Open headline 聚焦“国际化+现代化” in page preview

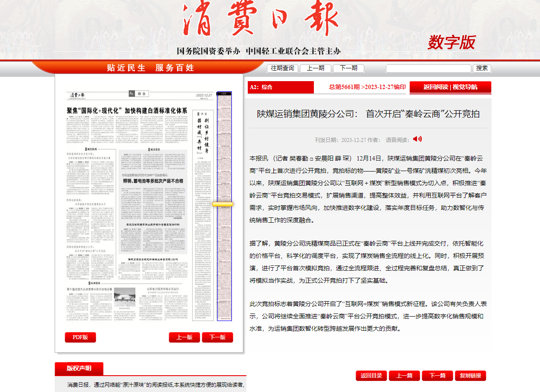coord(127,110)
